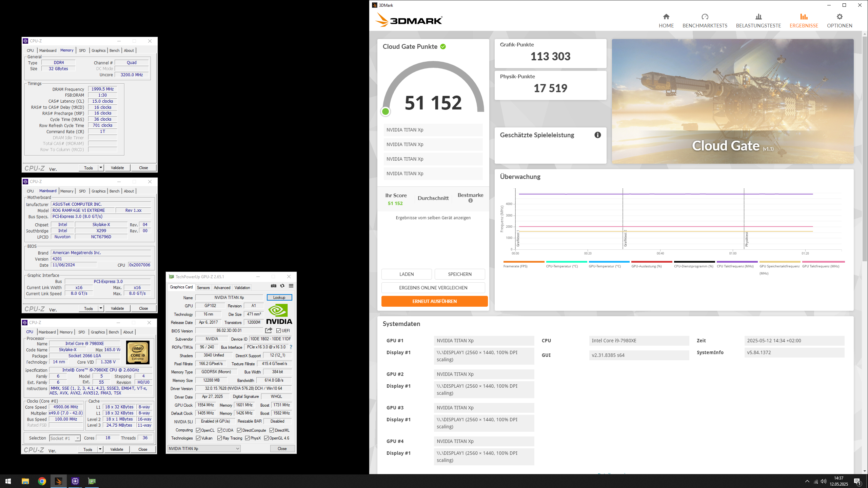The image size is (868, 488).
Task: Switch to GPU-Z taskbar icon
Action: [x=92, y=481]
